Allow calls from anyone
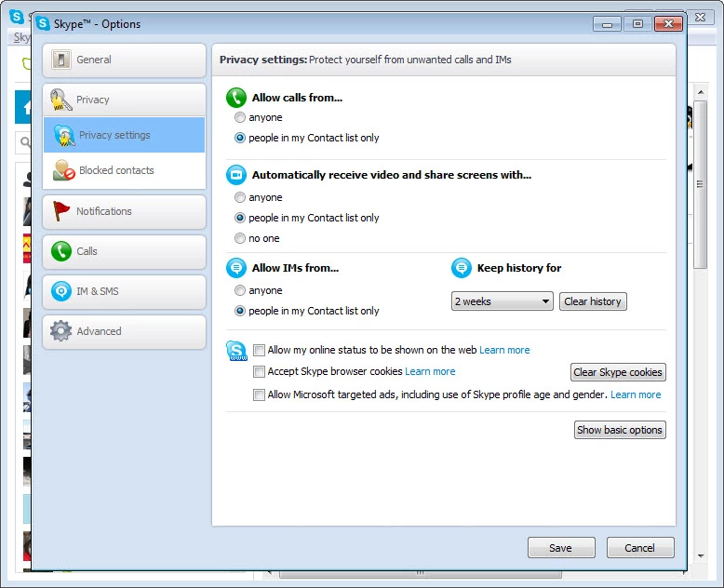724x588 pixels. (240, 118)
